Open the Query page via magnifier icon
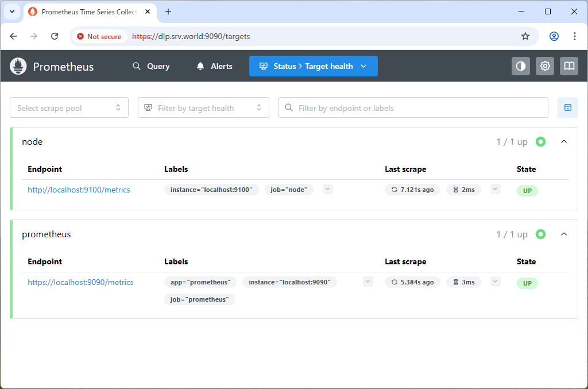 pos(136,66)
